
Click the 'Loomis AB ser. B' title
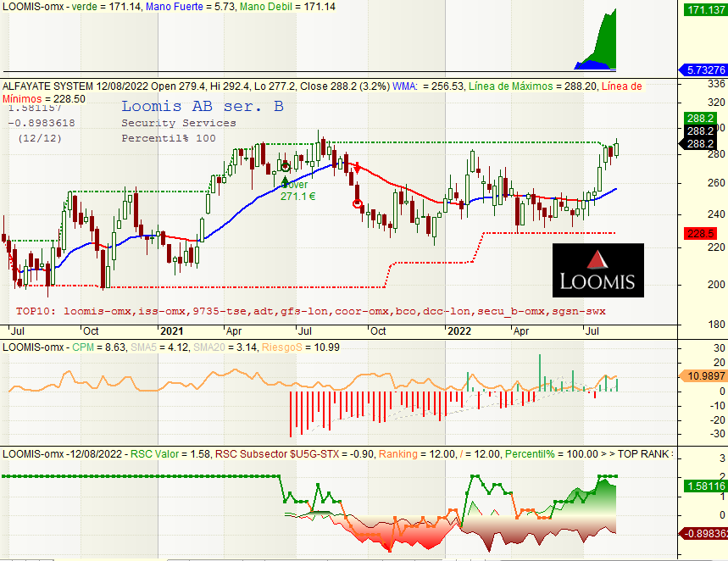203,106
